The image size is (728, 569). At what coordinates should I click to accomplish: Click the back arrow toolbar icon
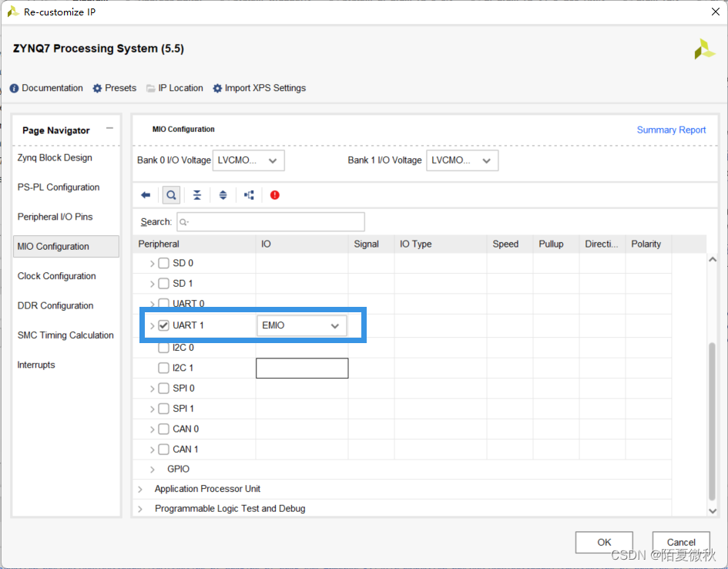click(x=146, y=195)
